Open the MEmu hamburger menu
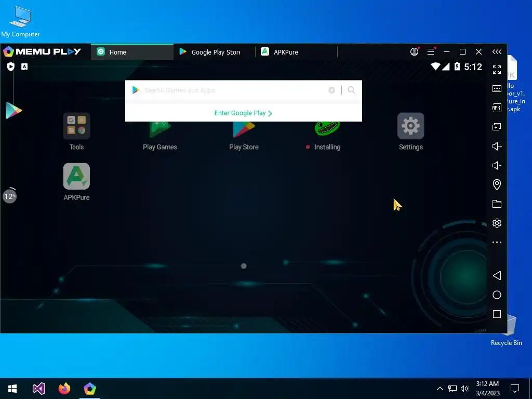Image resolution: width=532 pixels, height=399 pixels. 431,51
